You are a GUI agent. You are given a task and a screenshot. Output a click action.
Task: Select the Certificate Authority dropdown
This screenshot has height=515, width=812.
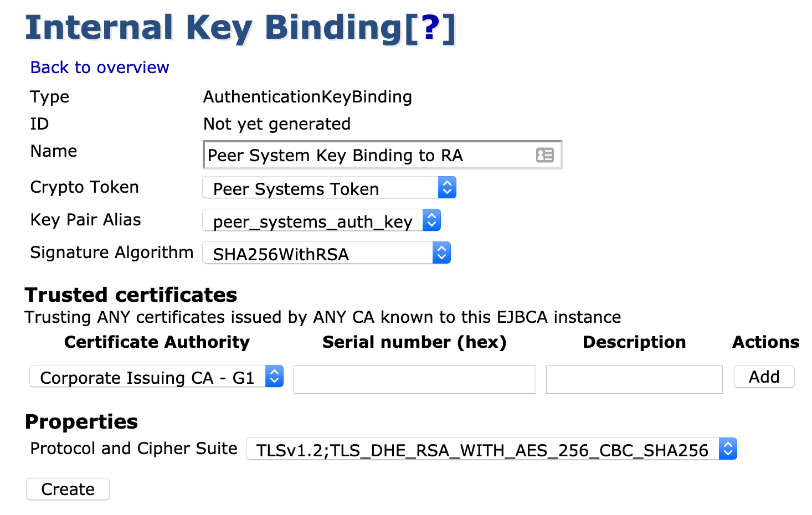156,377
